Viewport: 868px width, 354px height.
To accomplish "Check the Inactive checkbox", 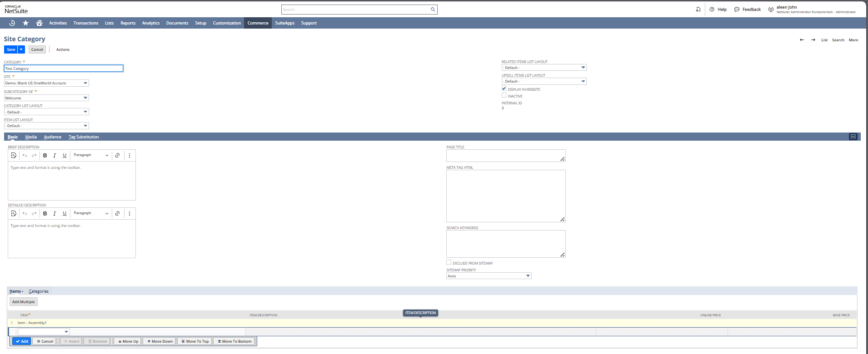I will [x=504, y=96].
